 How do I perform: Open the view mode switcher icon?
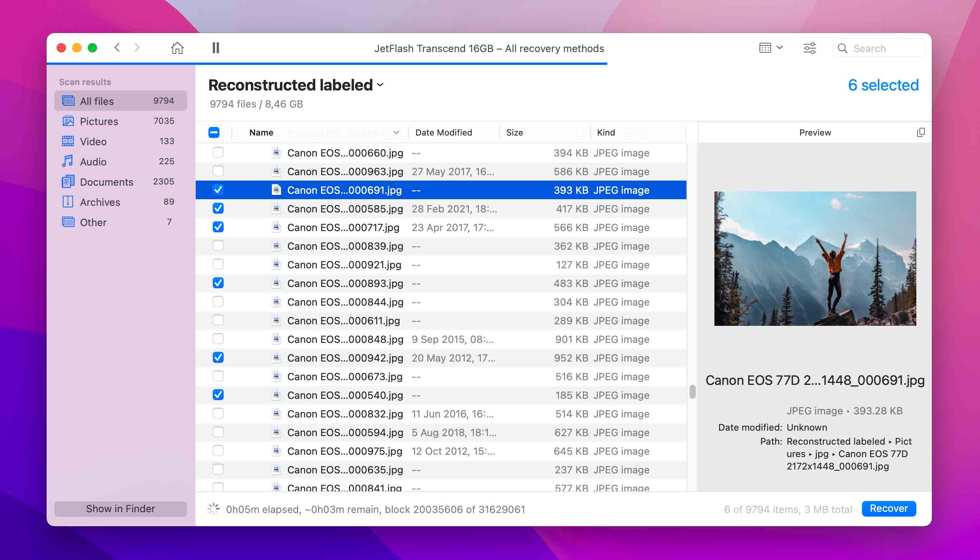point(765,48)
